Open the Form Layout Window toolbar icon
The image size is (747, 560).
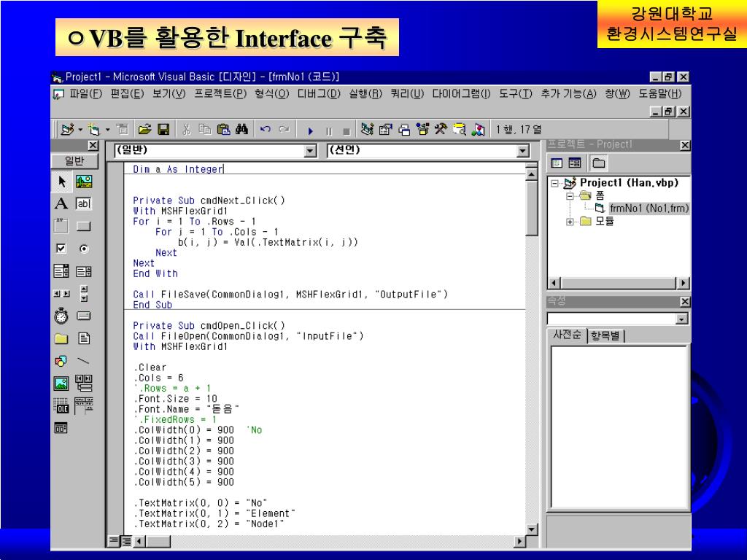coord(404,130)
